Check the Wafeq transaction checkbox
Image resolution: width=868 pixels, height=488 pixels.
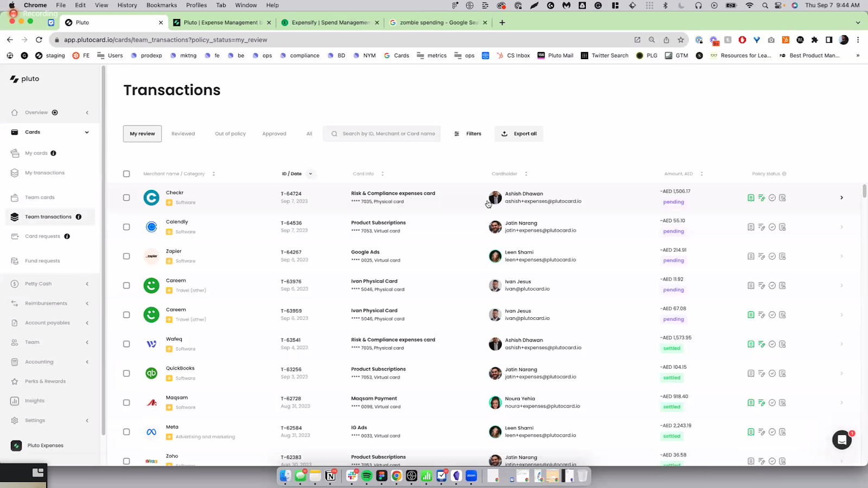pos(126,344)
